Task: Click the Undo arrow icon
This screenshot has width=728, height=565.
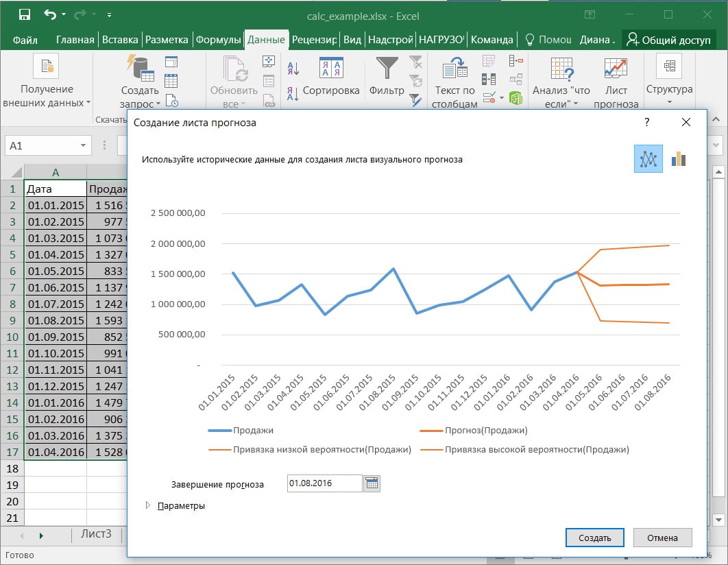Action: [x=49, y=15]
